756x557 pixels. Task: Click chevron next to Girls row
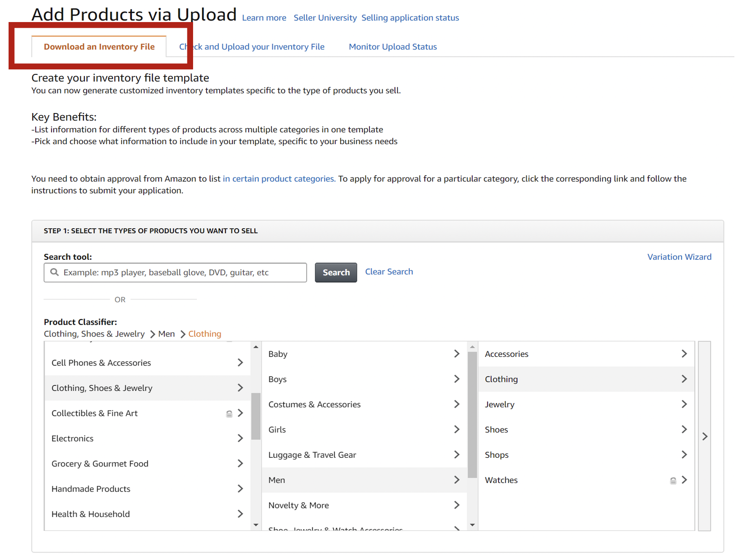tap(457, 430)
